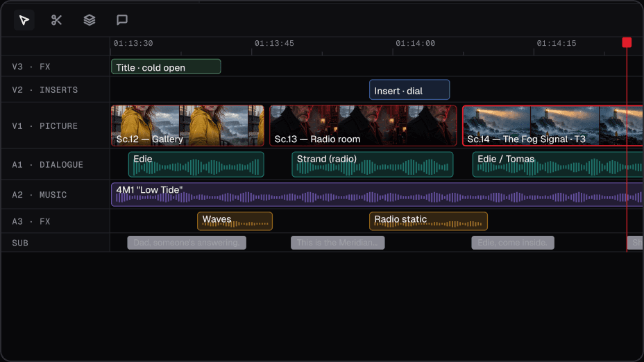
Task: Click the SUB track header
Action: (x=56, y=243)
